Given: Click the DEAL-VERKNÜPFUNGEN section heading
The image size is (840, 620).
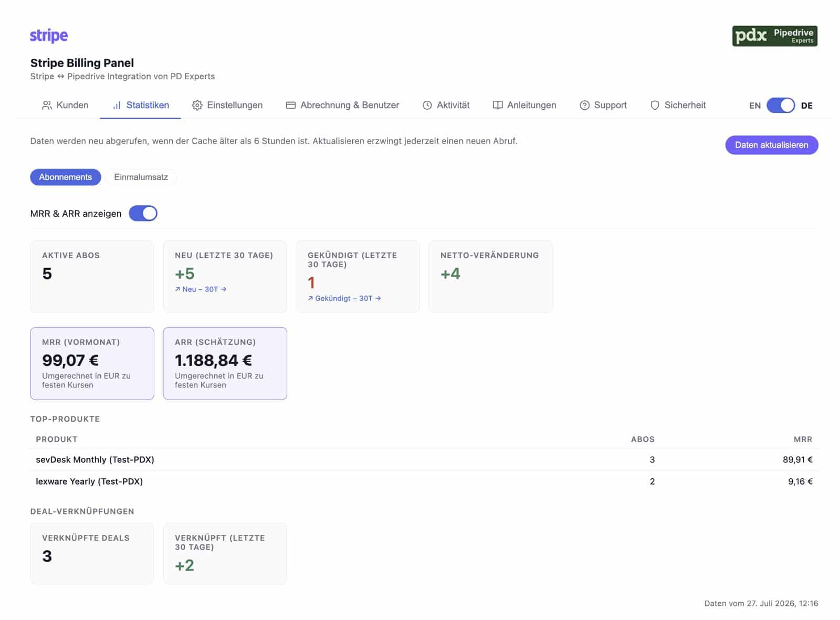Looking at the screenshot, I should click(82, 511).
